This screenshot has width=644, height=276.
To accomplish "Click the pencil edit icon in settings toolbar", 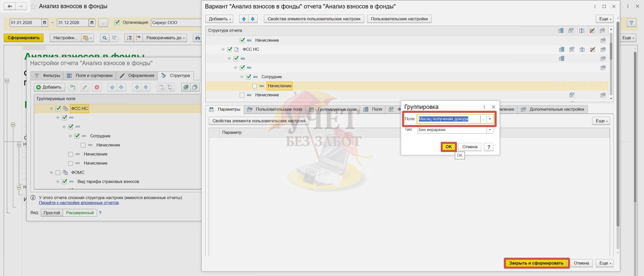I will point(85,87).
